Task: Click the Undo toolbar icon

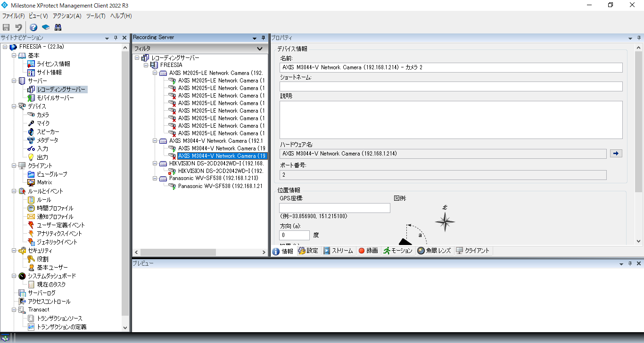Action: (x=18, y=27)
